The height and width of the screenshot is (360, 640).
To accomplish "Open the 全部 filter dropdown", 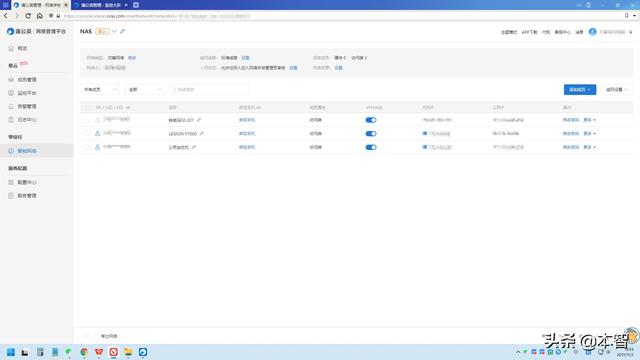I will (145, 89).
